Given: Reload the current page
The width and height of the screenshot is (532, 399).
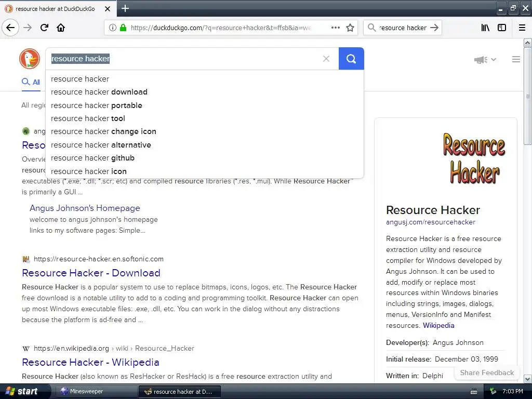Looking at the screenshot, I should (x=44, y=28).
